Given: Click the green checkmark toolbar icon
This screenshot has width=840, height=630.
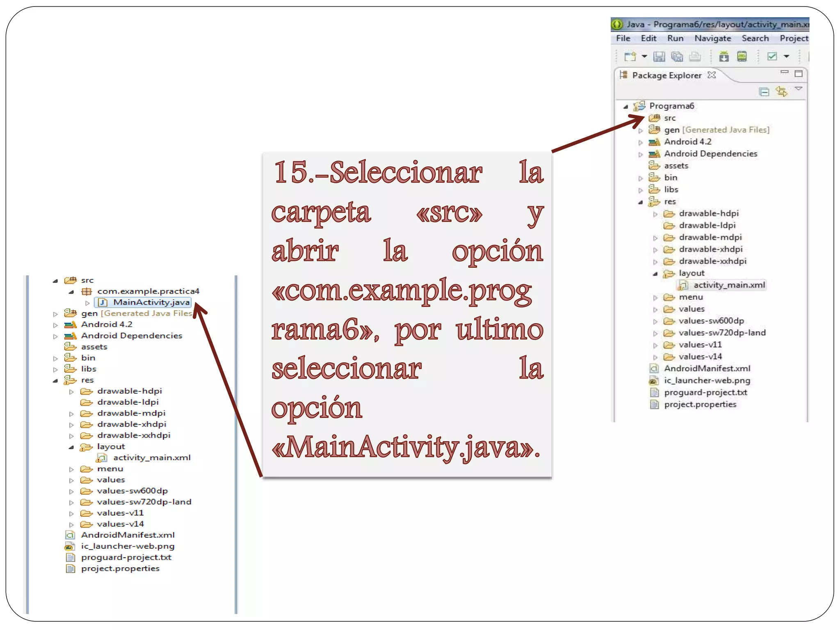Looking at the screenshot, I should [772, 56].
